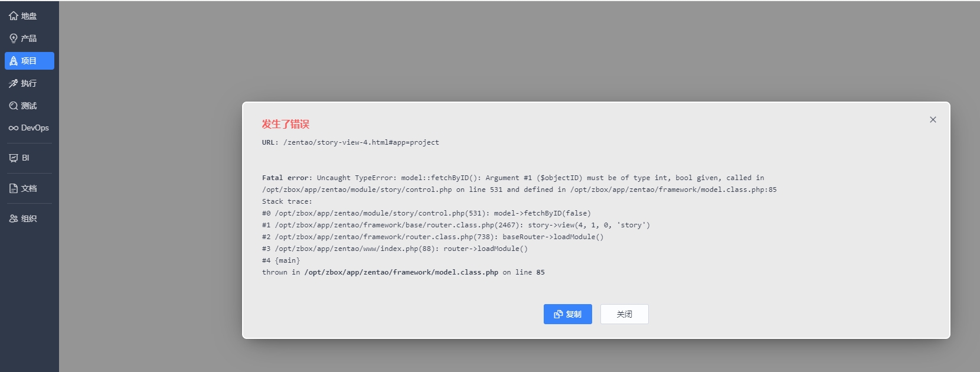The width and height of the screenshot is (980, 372).
Task: Click the 关闭 button
Action: (x=625, y=314)
